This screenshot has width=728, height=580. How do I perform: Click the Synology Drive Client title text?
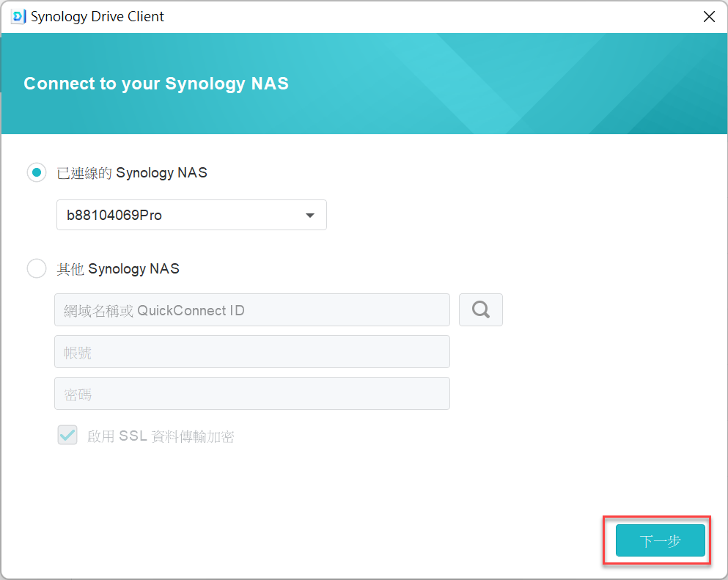(x=97, y=17)
